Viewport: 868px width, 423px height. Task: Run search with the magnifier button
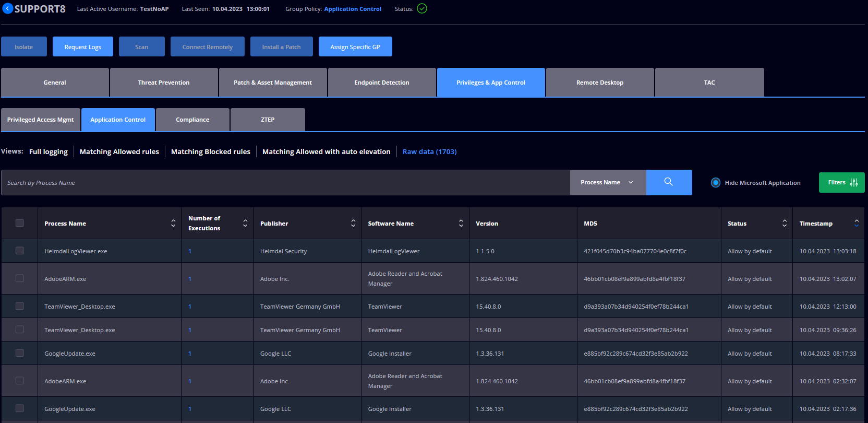[669, 182]
